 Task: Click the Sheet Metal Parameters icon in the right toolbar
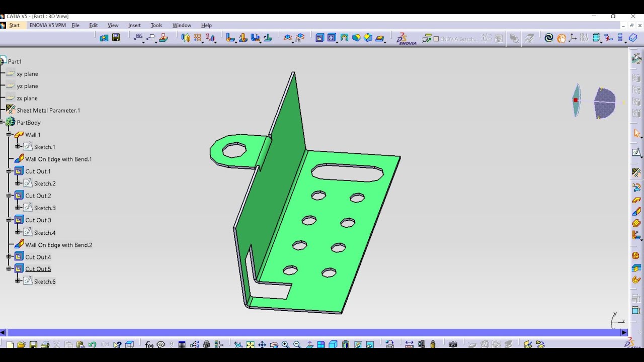pyautogui.click(x=636, y=172)
